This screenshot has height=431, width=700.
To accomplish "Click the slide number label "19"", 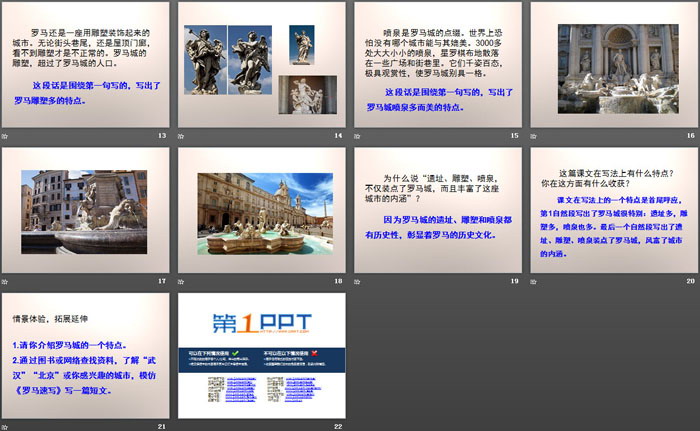I will coord(515,281).
